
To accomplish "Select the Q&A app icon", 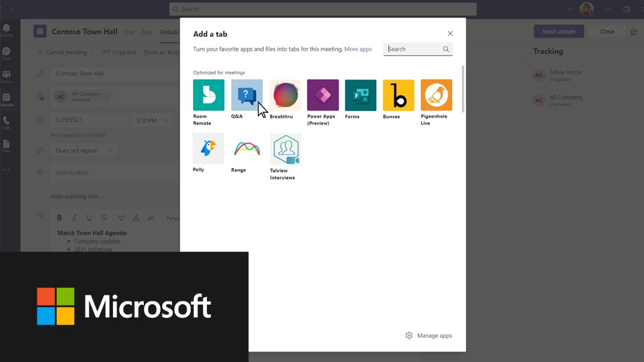I will (x=247, y=95).
